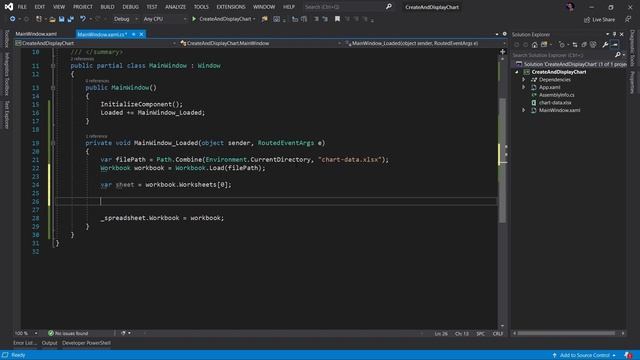Image resolution: width=640 pixels, height=360 pixels.
Task: Click the Save All icon
Action: click(x=71, y=19)
